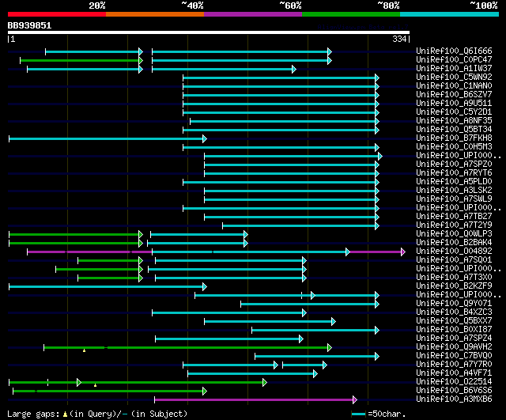Click the purple alignment bar for A3MXB6

[x=256, y=400]
